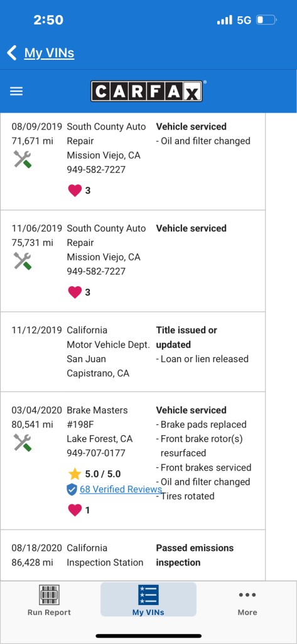297x644 pixels.
Task: Open the 68 Verified Reviews link
Action: point(121,489)
